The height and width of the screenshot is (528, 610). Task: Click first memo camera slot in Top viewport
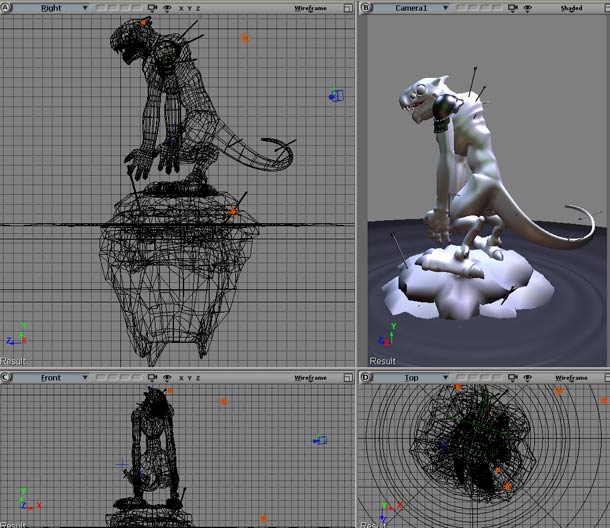point(461,377)
